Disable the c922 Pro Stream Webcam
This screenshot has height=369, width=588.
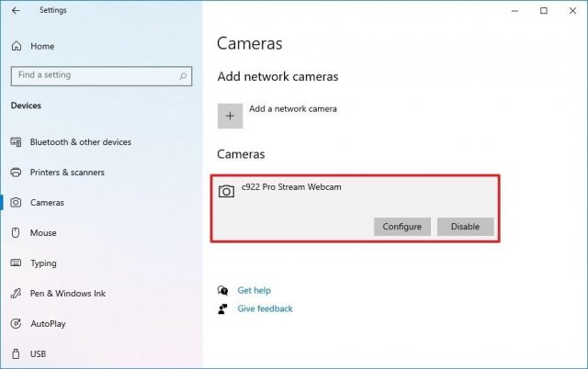[465, 227]
